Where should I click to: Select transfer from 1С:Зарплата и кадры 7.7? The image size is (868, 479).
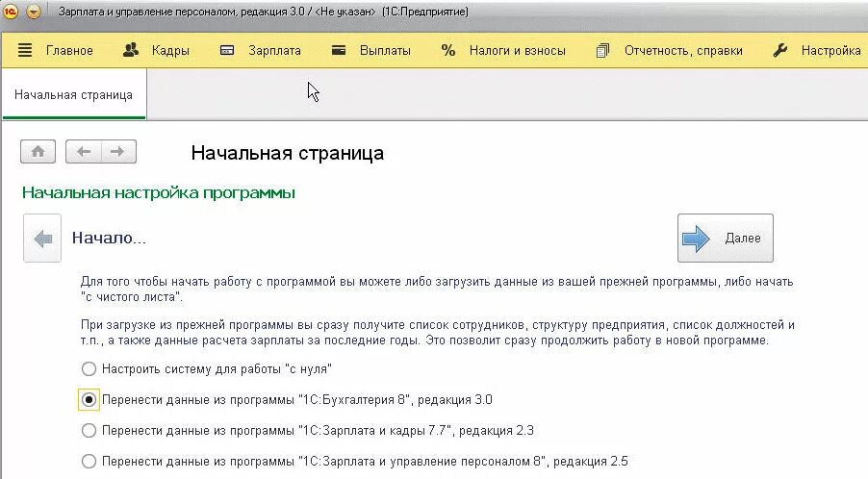coord(307,430)
